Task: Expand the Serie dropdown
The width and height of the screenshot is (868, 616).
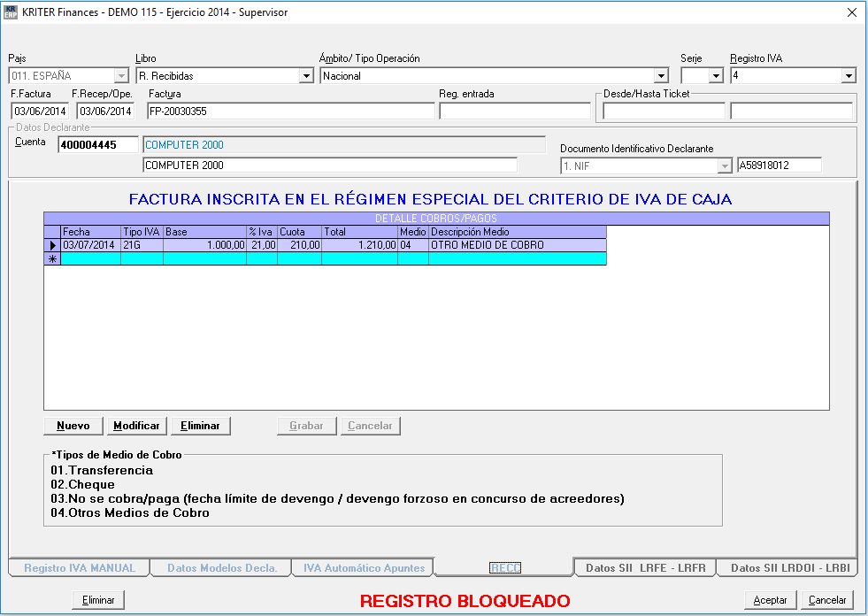Action: tap(716, 76)
